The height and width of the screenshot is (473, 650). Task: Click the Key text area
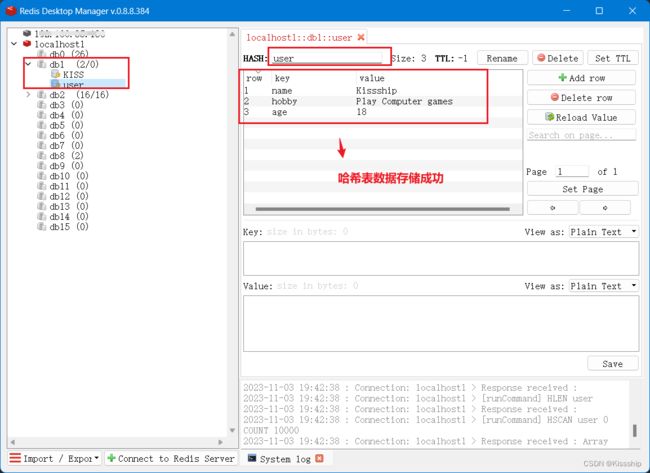[441, 259]
